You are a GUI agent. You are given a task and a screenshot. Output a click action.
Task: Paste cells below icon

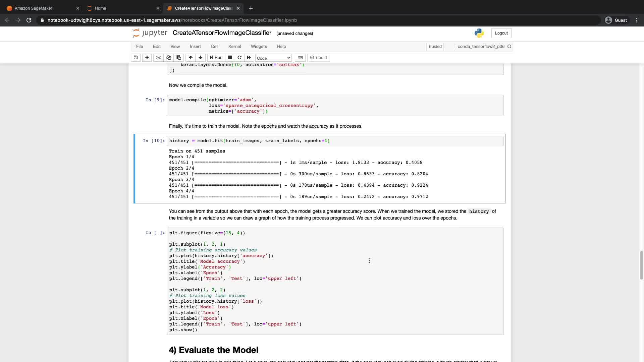tap(178, 58)
